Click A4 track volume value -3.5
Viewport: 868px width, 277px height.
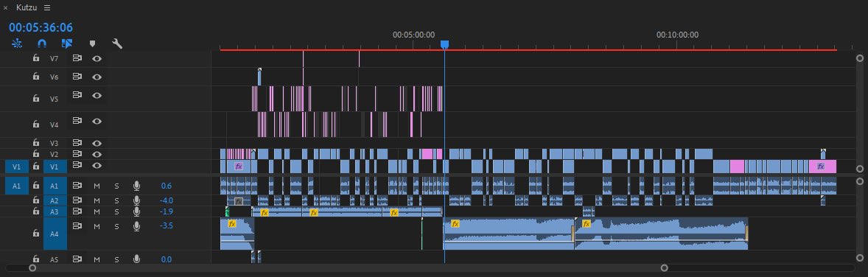167,226
